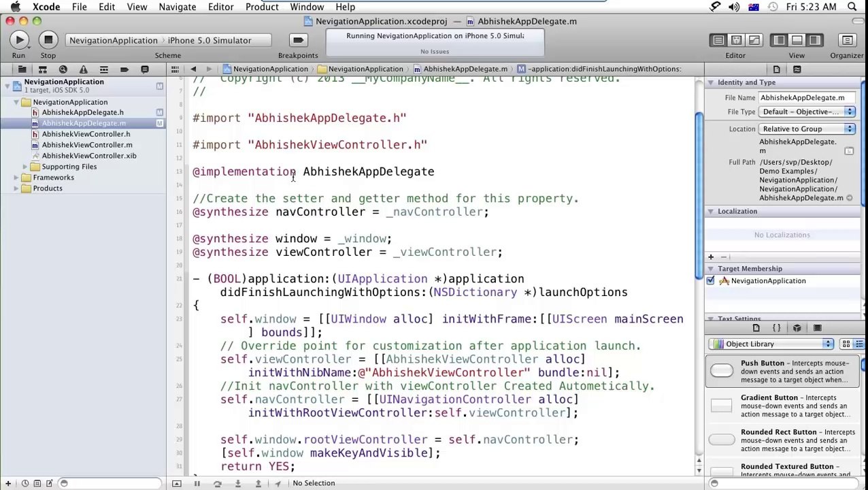This screenshot has width=868, height=490.
Task: Show the File inspector
Action: click(776, 69)
